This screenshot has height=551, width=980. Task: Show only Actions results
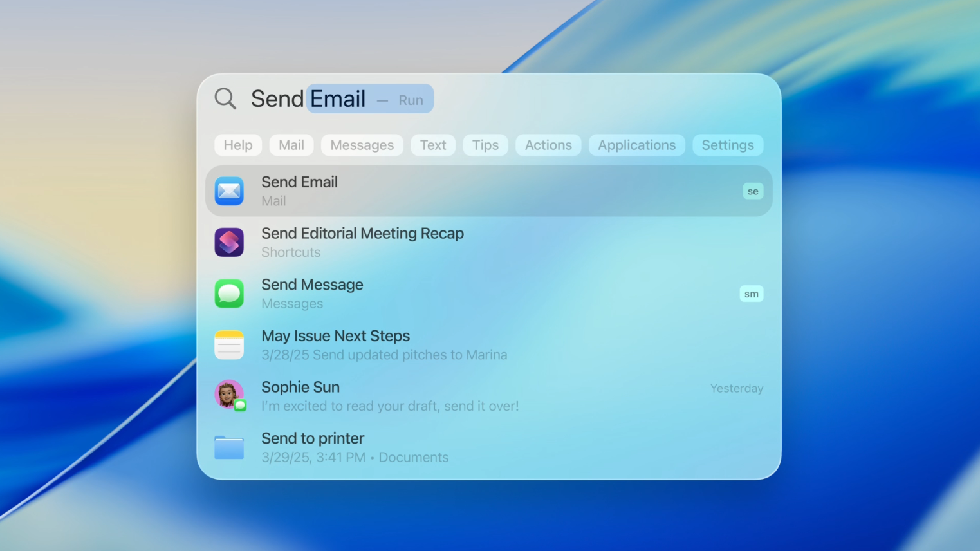click(x=548, y=145)
